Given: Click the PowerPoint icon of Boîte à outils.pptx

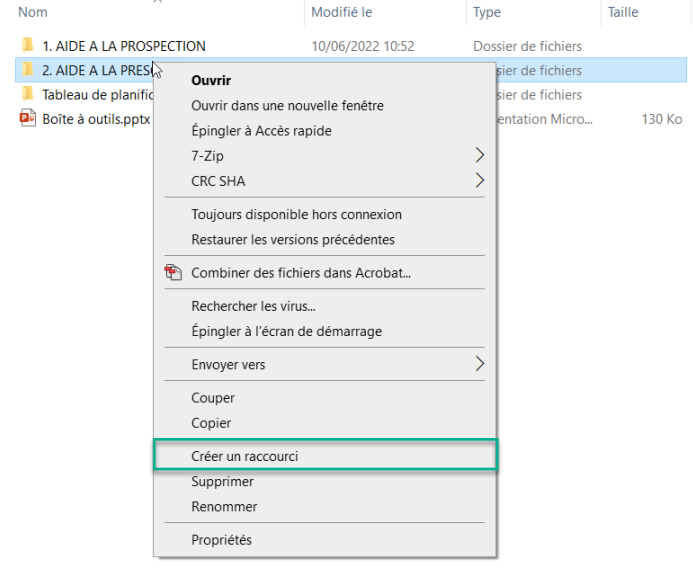Looking at the screenshot, I should pyautogui.click(x=27, y=118).
